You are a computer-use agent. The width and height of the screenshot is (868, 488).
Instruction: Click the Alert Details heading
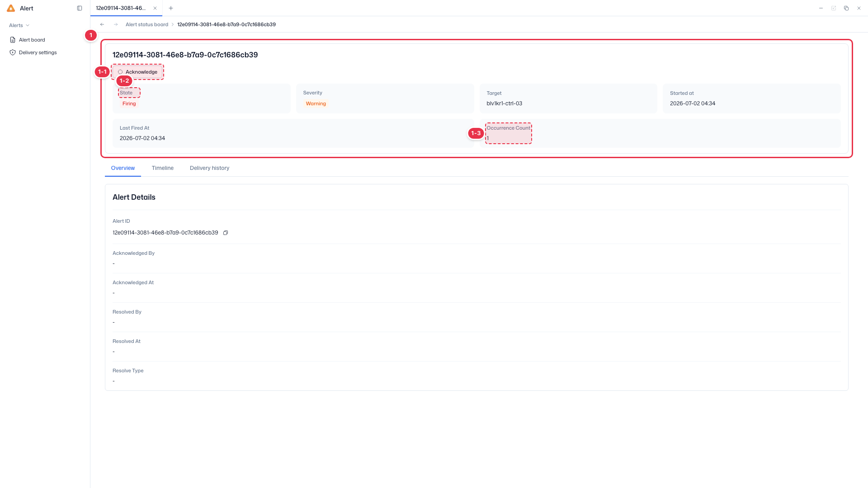click(134, 197)
